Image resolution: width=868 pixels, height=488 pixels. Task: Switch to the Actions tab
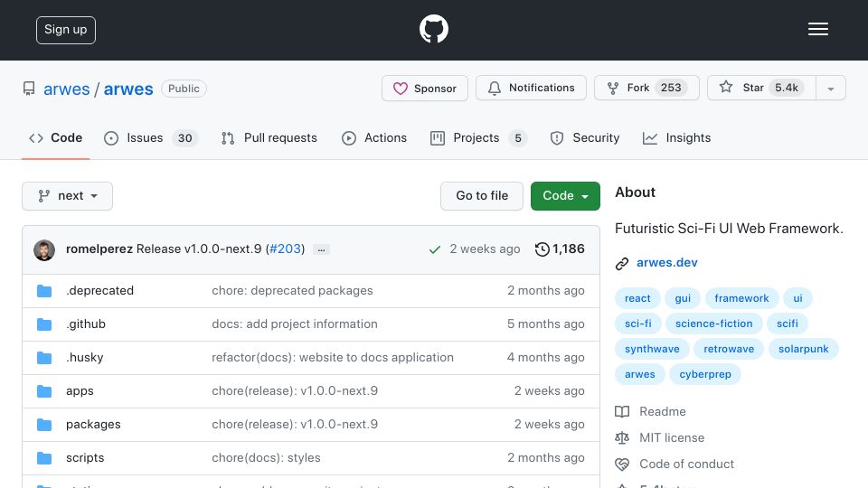pos(374,137)
